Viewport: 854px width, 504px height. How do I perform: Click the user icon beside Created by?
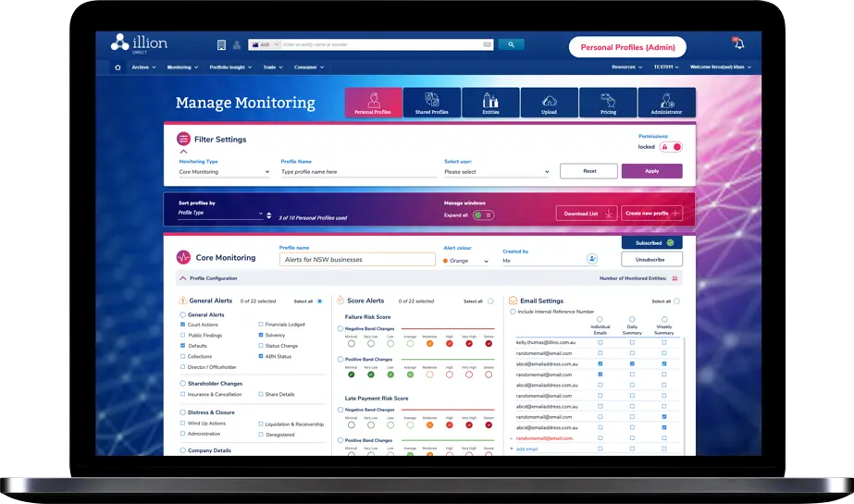click(592, 260)
